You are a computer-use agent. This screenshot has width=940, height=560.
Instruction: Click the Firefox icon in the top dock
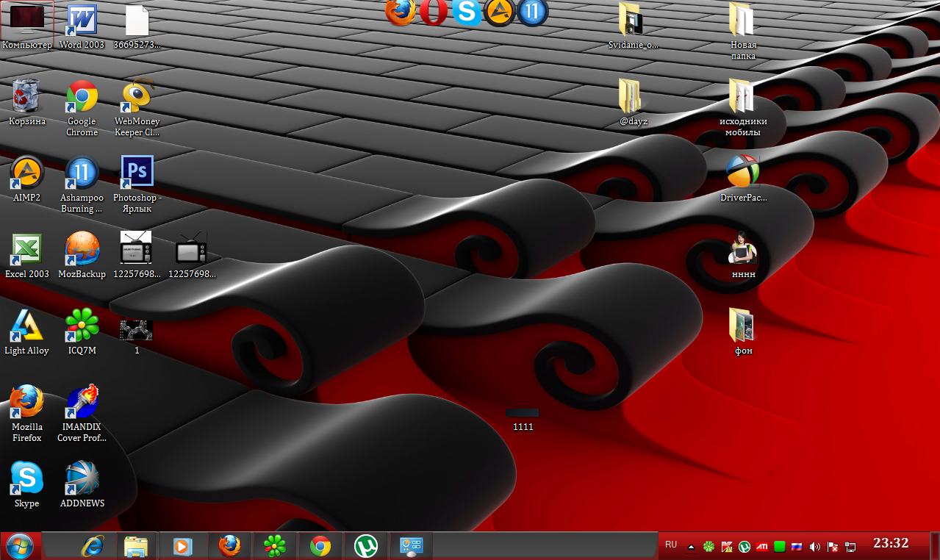point(400,11)
